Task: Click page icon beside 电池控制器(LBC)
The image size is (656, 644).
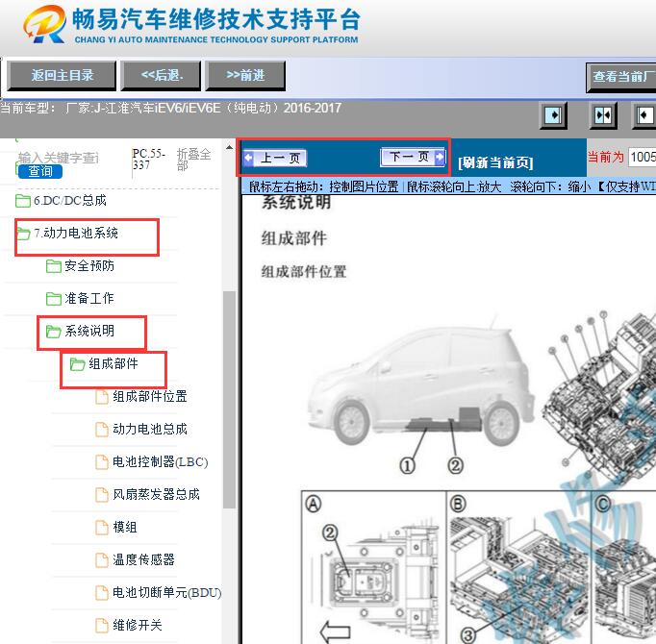Action: 102,461
